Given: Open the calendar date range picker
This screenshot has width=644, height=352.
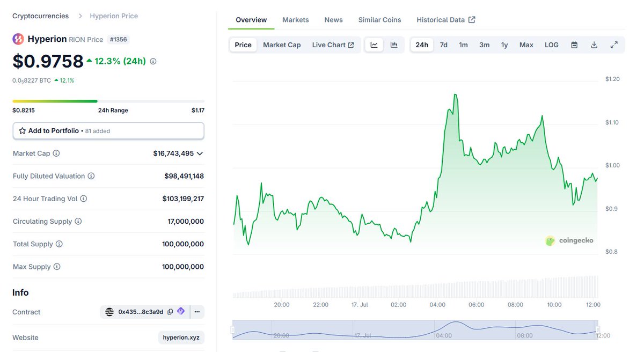Looking at the screenshot, I should (574, 45).
